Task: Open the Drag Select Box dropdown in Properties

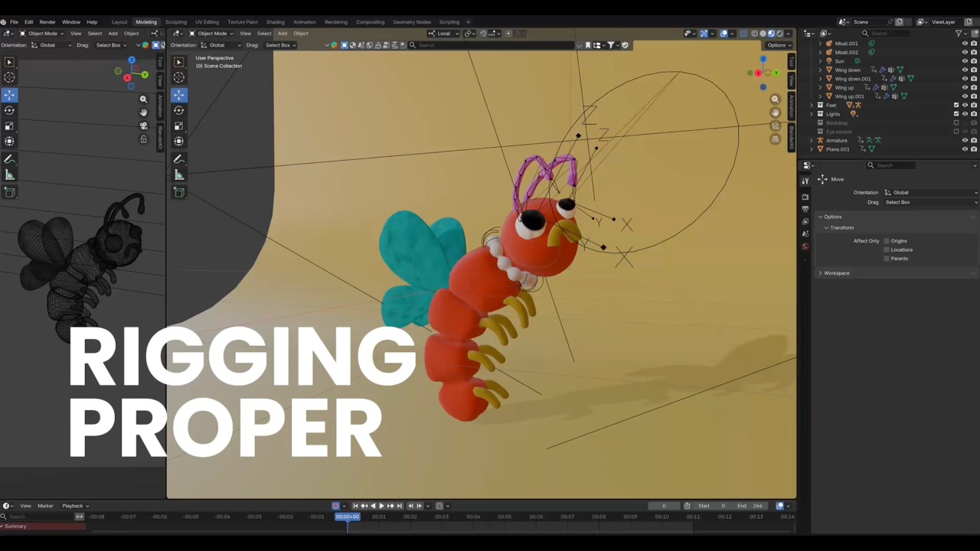Action: tap(931, 202)
